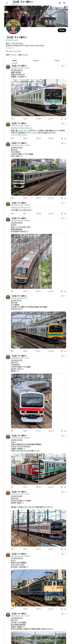Open search with the magnifier icon in header
Screen dimensions: 72x644
[64, 3]
